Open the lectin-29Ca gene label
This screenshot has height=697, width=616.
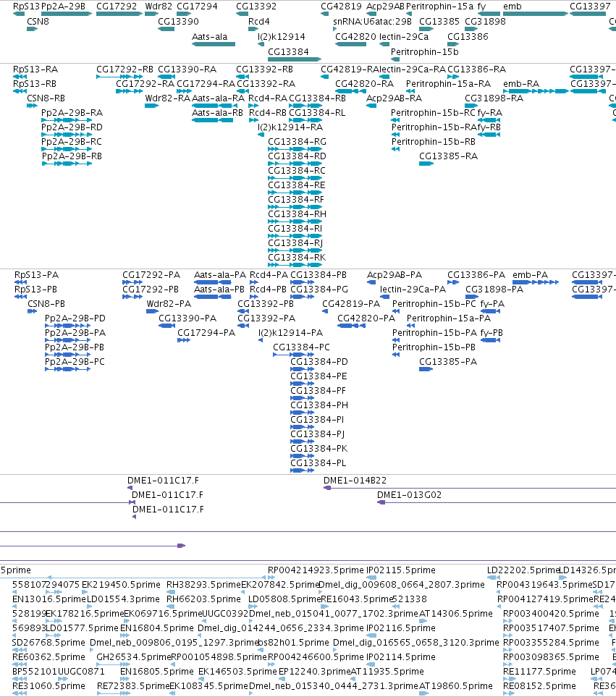point(404,37)
